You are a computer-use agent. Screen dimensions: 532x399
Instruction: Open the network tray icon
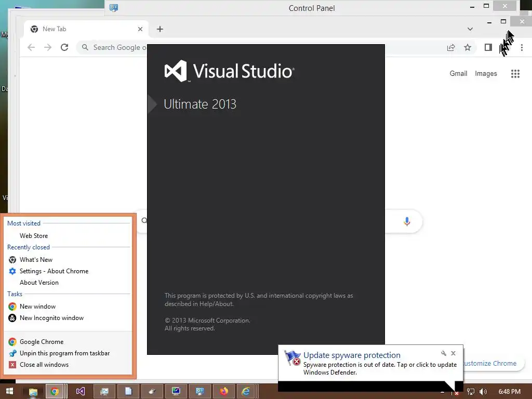(471, 392)
